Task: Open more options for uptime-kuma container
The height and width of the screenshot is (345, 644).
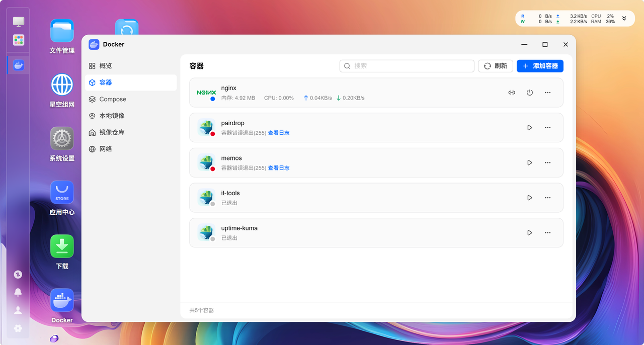Action: point(548,233)
